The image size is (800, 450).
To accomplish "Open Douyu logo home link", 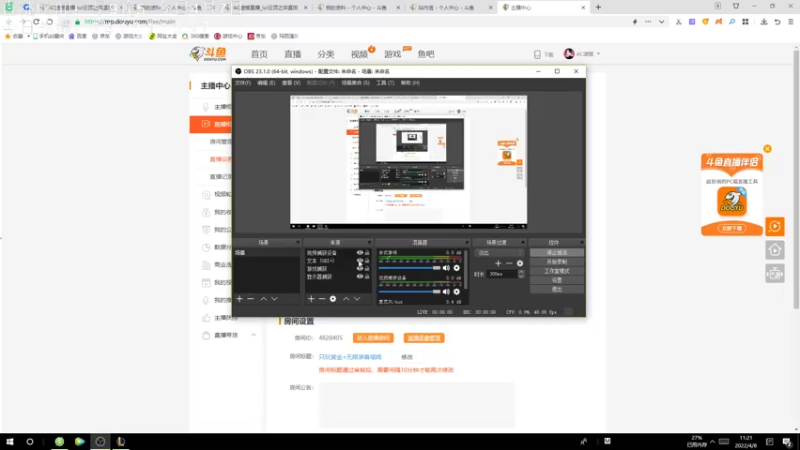I will [208, 54].
